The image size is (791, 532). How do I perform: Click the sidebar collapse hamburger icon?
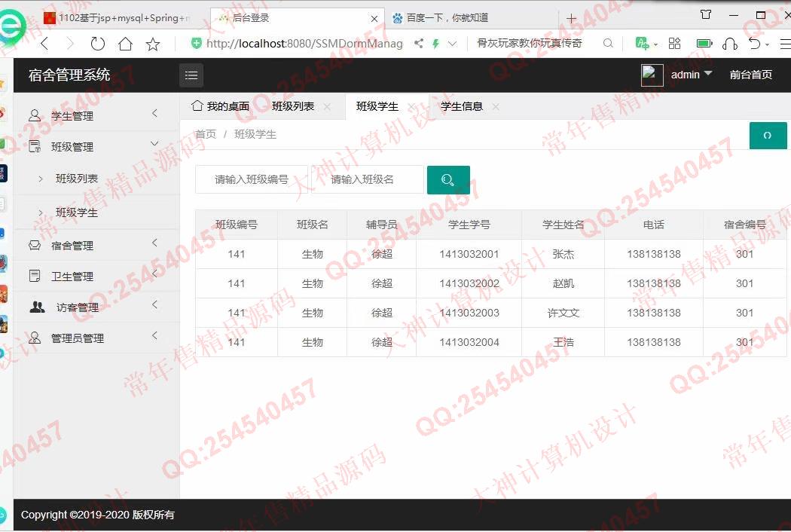coord(191,75)
